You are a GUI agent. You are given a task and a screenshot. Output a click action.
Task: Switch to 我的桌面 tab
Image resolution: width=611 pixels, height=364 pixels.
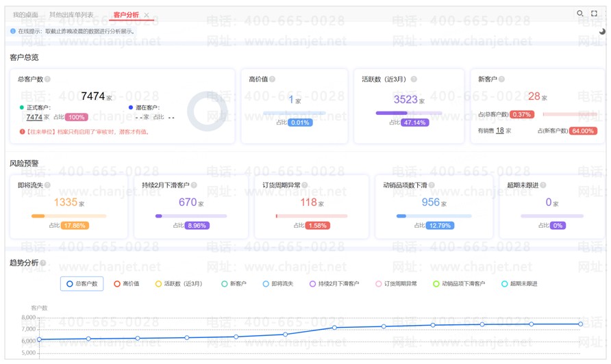tap(25, 15)
